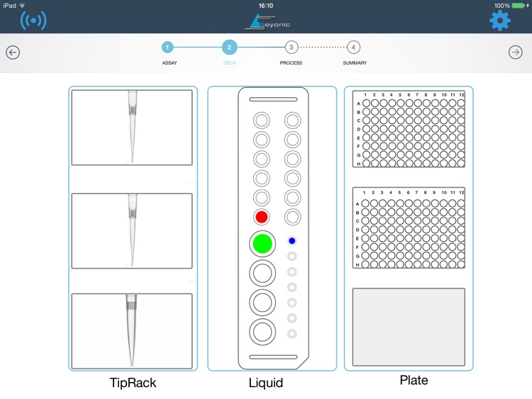Select well H1 in the second plate
Image resolution: width=532 pixels, height=399 pixels.
pyautogui.click(x=365, y=264)
